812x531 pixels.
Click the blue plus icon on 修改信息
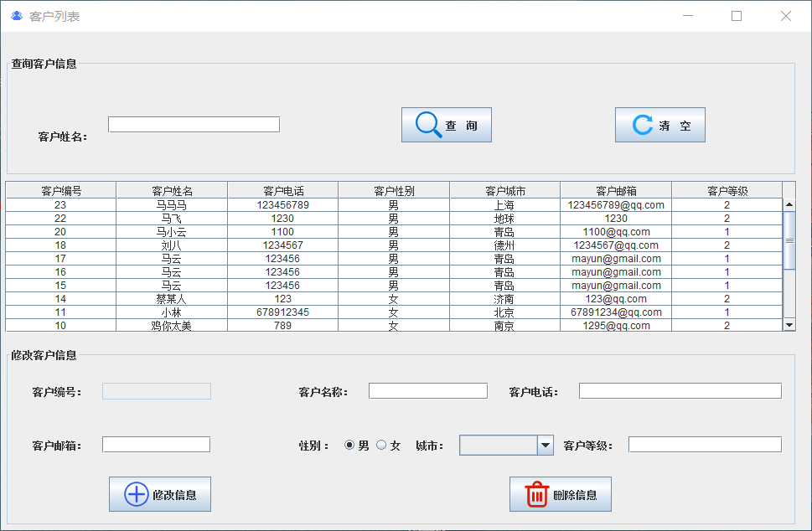pyautogui.click(x=137, y=494)
